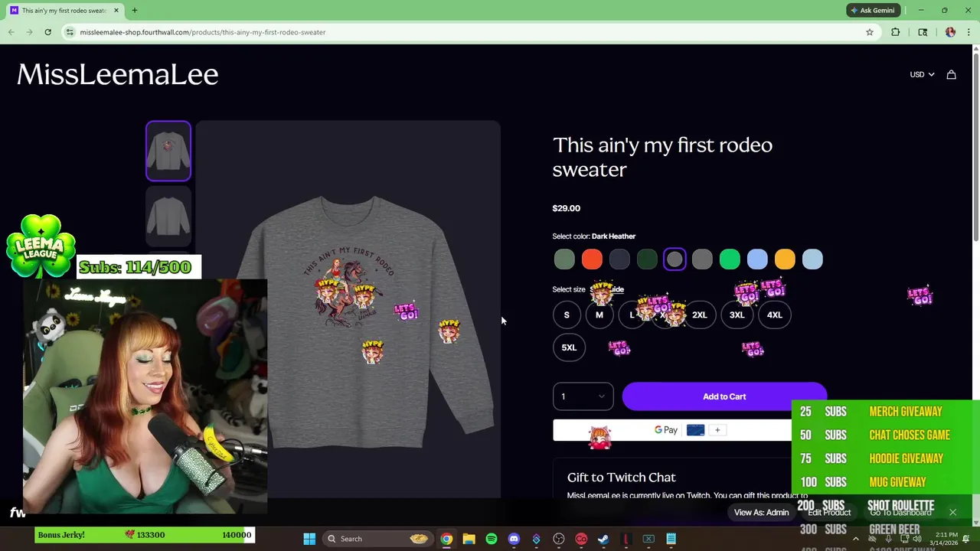980x551 pixels.
Task: Switch to the rodeo sweater browser tab
Action: (64, 11)
